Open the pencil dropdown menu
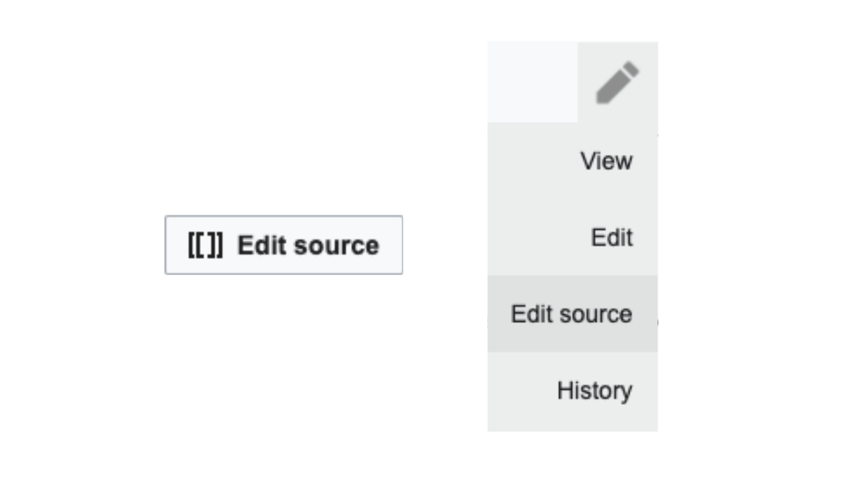868x488 pixels. [x=617, y=83]
